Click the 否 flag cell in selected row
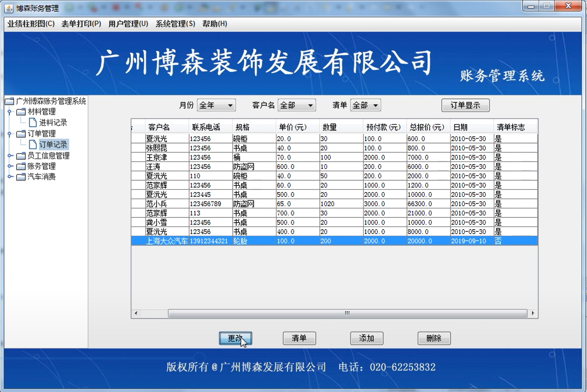The width and height of the screenshot is (587, 392). 516,241
